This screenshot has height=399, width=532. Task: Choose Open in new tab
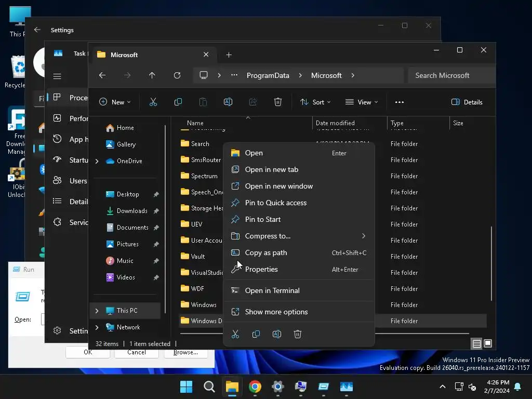[299, 170]
